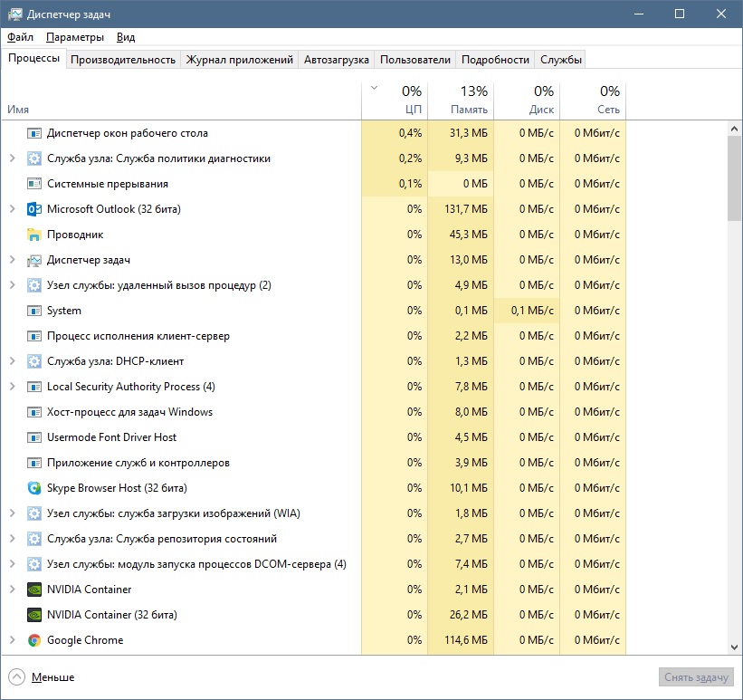Click the Меньше details link

point(53,677)
